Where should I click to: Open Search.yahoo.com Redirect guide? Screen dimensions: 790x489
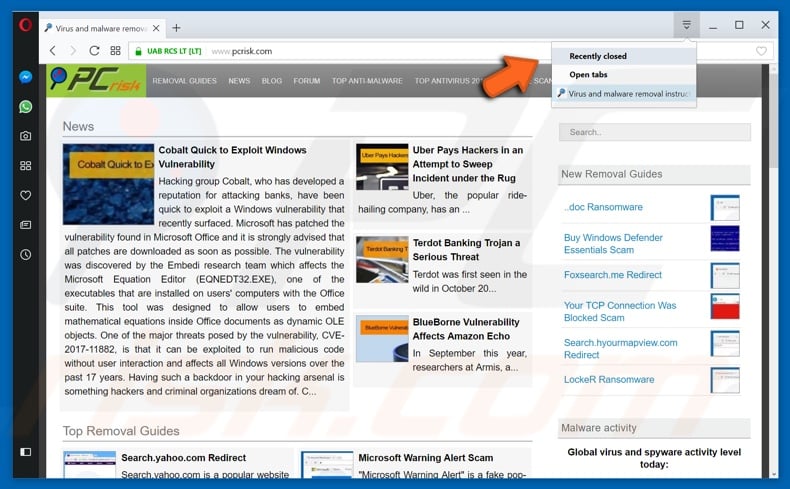tap(183, 458)
